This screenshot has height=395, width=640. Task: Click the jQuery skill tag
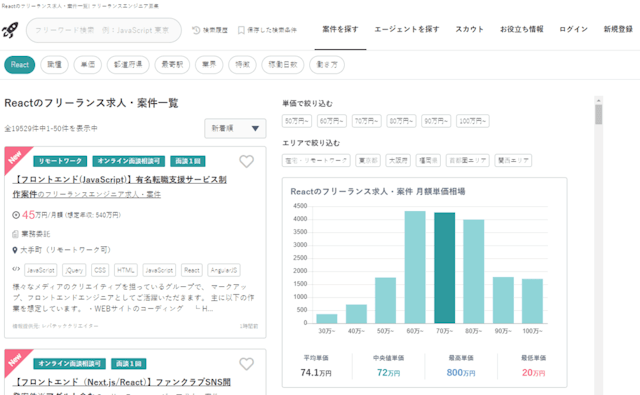(x=74, y=270)
